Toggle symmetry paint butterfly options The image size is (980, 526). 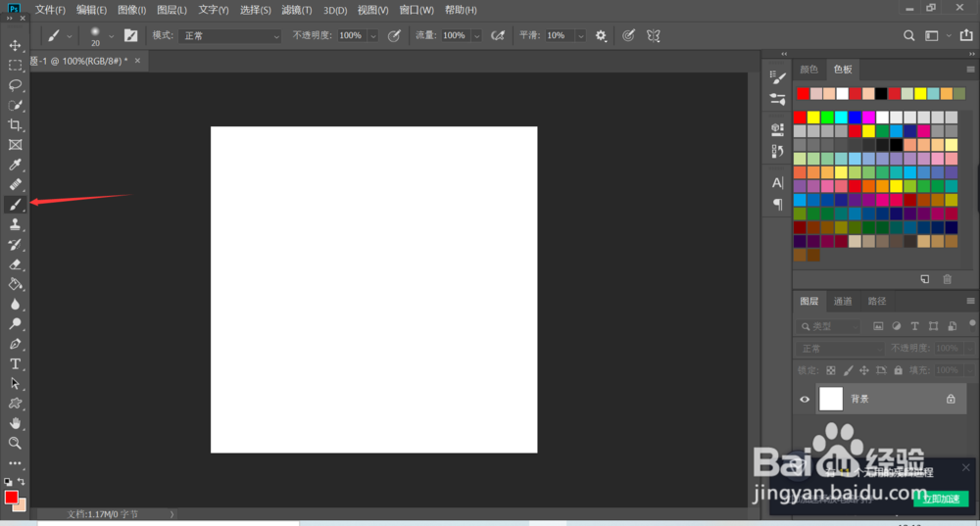pyautogui.click(x=653, y=35)
